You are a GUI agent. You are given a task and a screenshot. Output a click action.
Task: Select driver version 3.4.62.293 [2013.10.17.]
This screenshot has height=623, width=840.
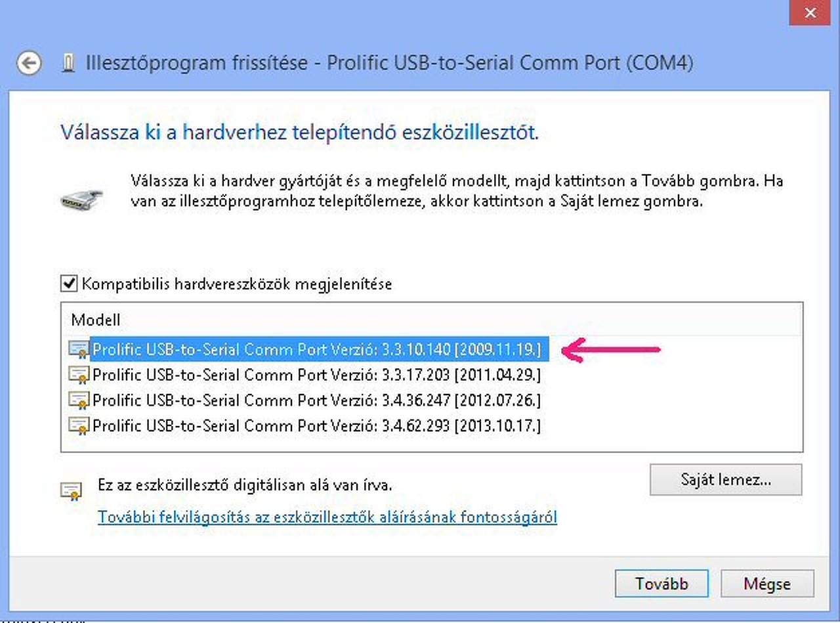point(317,425)
